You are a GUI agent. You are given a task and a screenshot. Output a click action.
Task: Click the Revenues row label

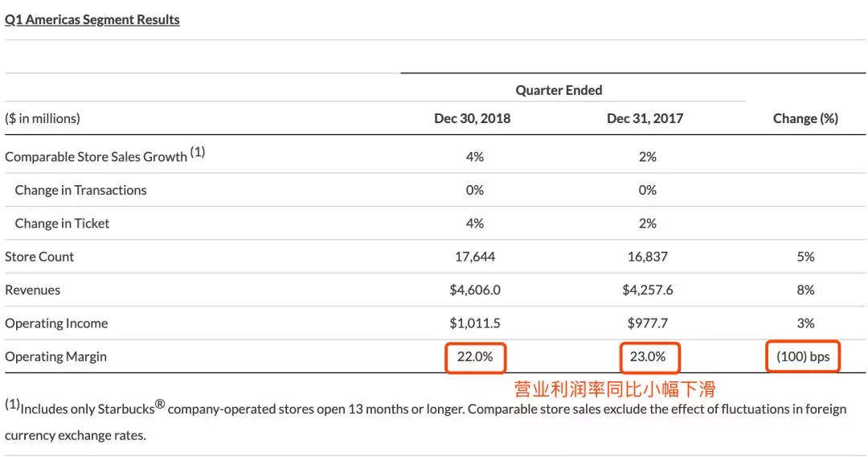[x=33, y=290]
